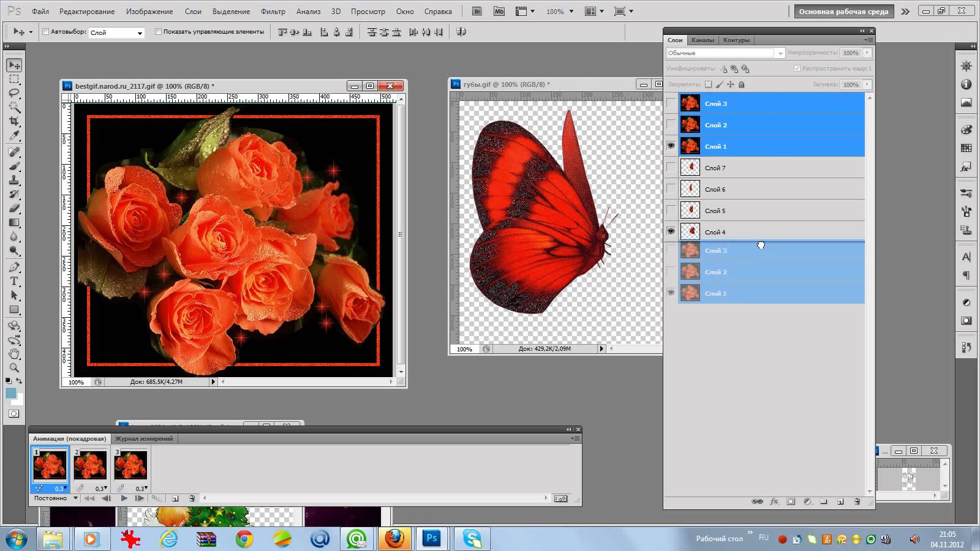Hide layer Слой 4 via eye icon
The image size is (980, 551).
point(671,231)
